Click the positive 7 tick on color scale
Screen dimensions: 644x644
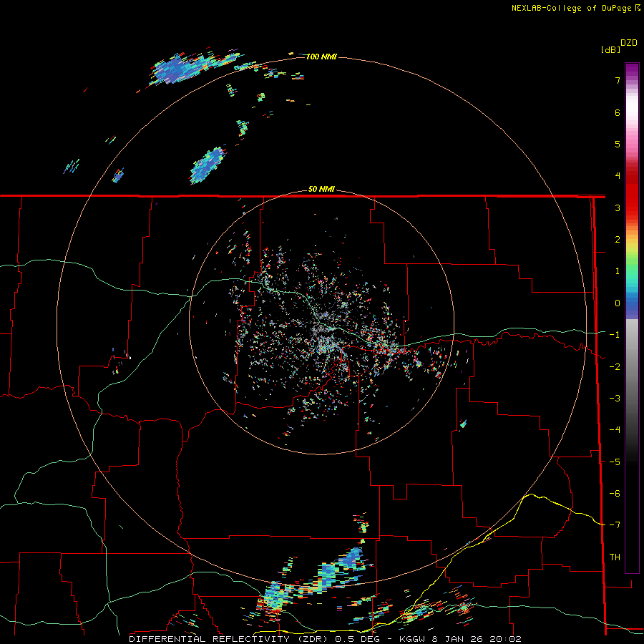pos(618,80)
